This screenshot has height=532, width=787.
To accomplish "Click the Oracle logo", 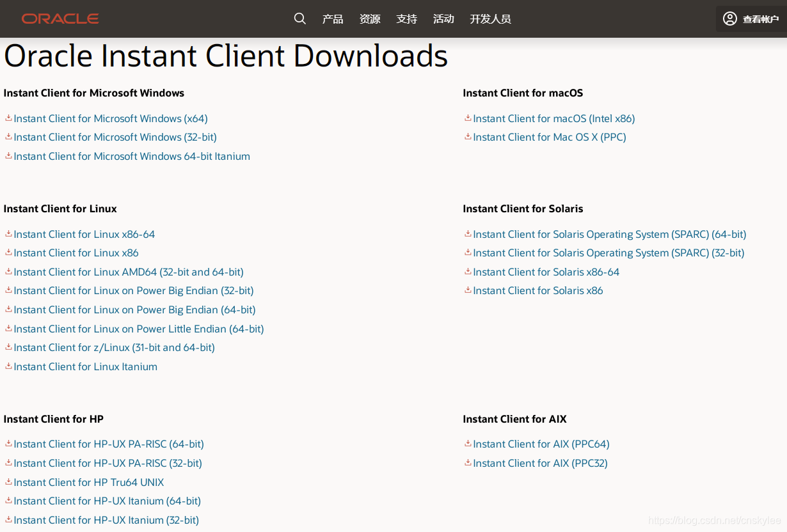I will pos(60,19).
